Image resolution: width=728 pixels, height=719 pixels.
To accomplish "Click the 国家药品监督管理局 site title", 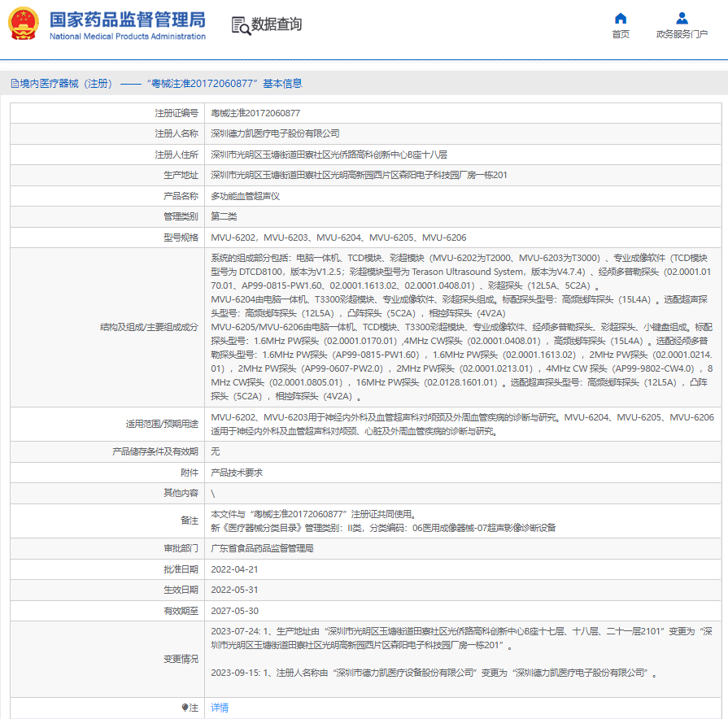I will coord(128,20).
